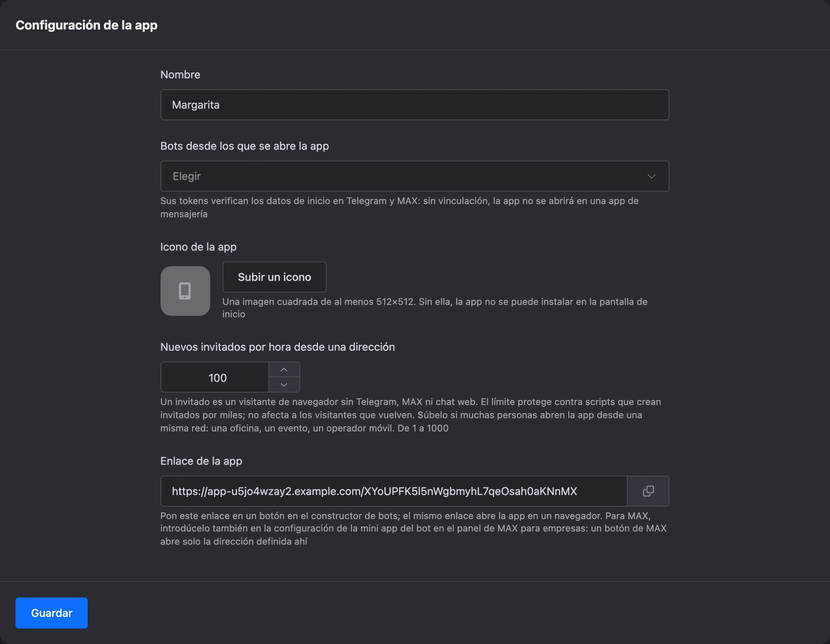Click the app link URL field

click(x=394, y=491)
